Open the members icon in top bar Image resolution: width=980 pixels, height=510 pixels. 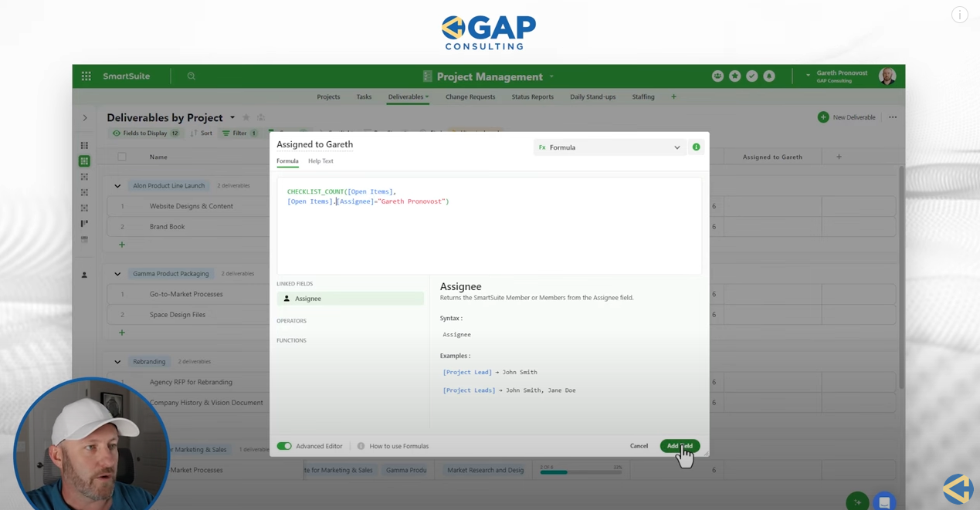tap(717, 76)
